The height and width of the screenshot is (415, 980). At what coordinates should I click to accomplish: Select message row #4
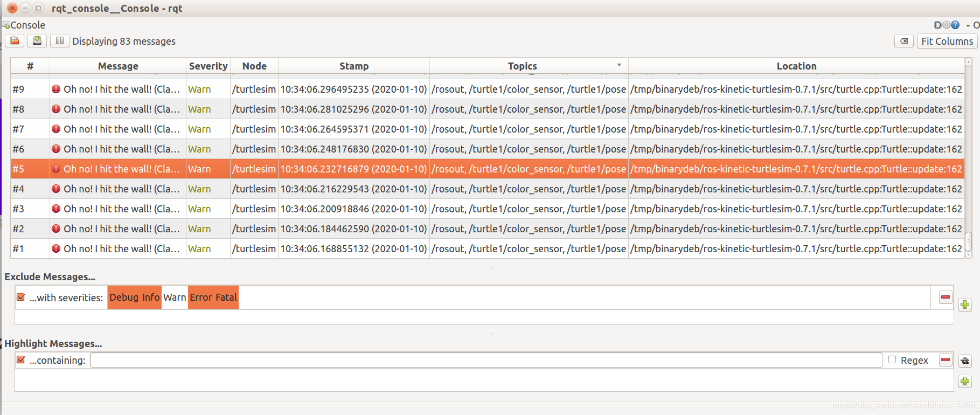(x=488, y=189)
